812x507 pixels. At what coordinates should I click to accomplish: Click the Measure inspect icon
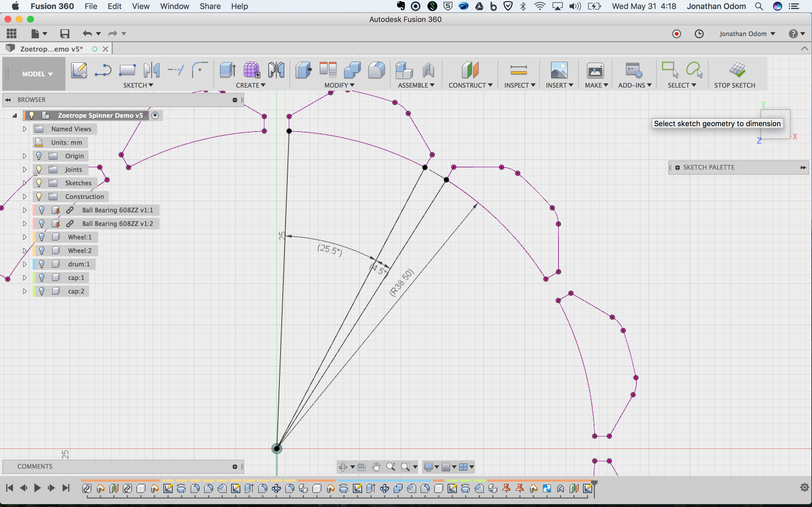518,70
